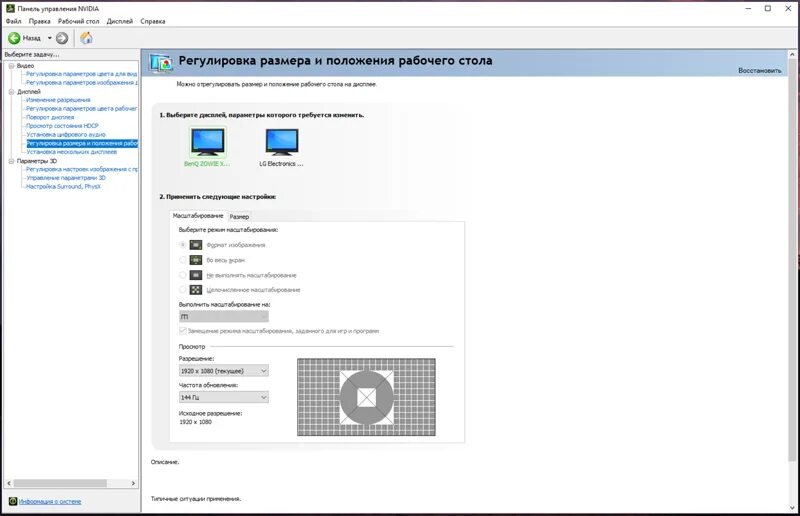
Task: Open the 'Дисплей' menu
Action: tap(119, 21)
